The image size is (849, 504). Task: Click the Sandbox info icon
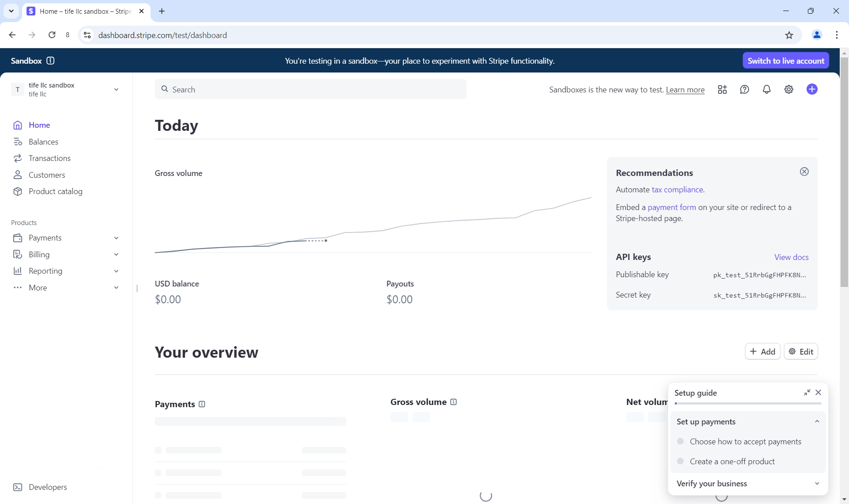(50, 61)
